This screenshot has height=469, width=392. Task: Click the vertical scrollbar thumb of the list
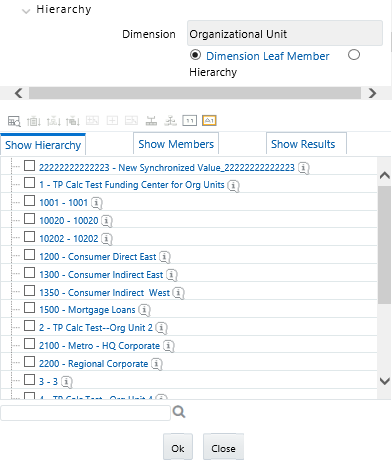[x=385, y=244]
